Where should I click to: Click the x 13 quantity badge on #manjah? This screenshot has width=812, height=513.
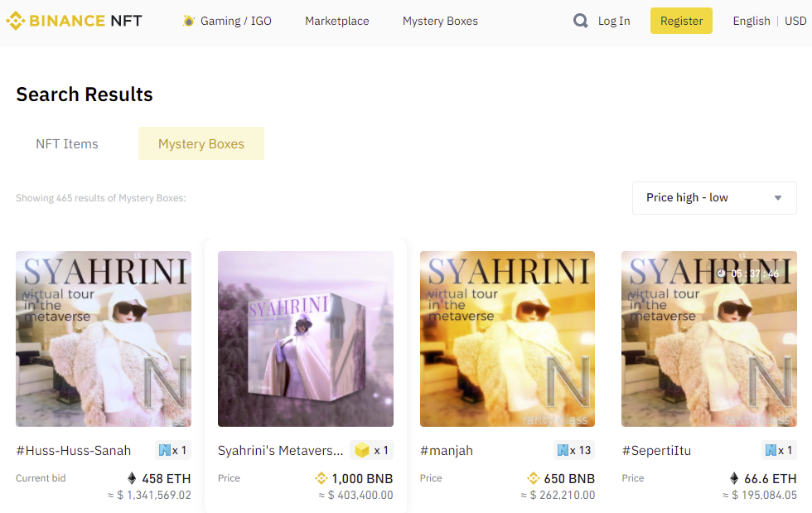coord(573,450)
